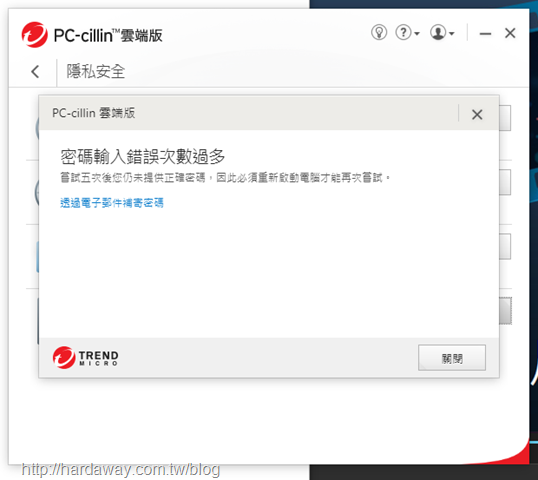
Task: Go back using the left chevron arrow
Action: [35, 72]
